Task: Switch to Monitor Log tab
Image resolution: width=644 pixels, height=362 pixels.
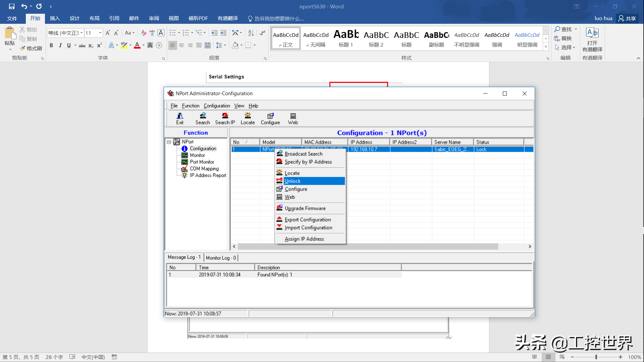Action: pos(221,258)
